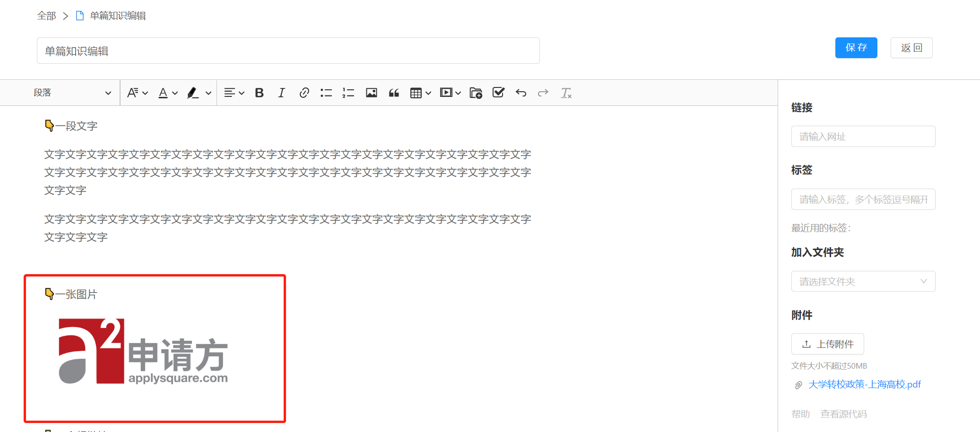Click the paperclip icon beside the PDF

798,385
